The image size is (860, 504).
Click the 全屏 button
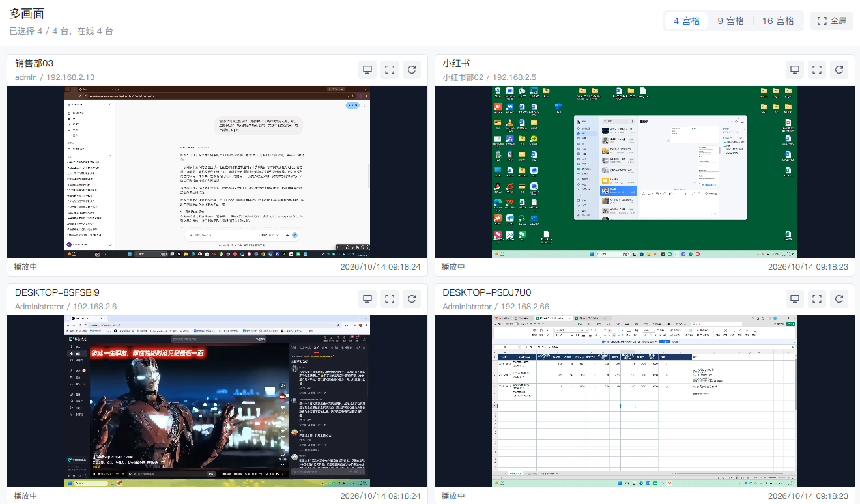point(831,21)
